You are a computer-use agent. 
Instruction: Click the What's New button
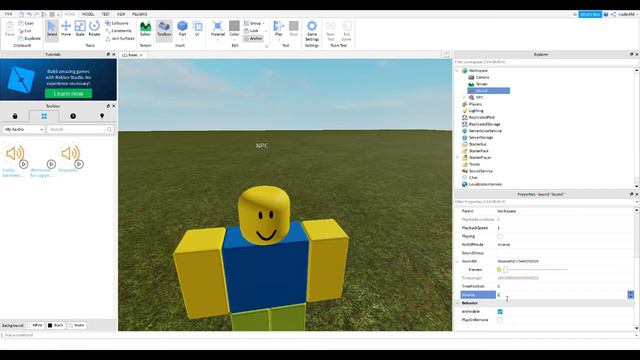(x=590, y=14)
